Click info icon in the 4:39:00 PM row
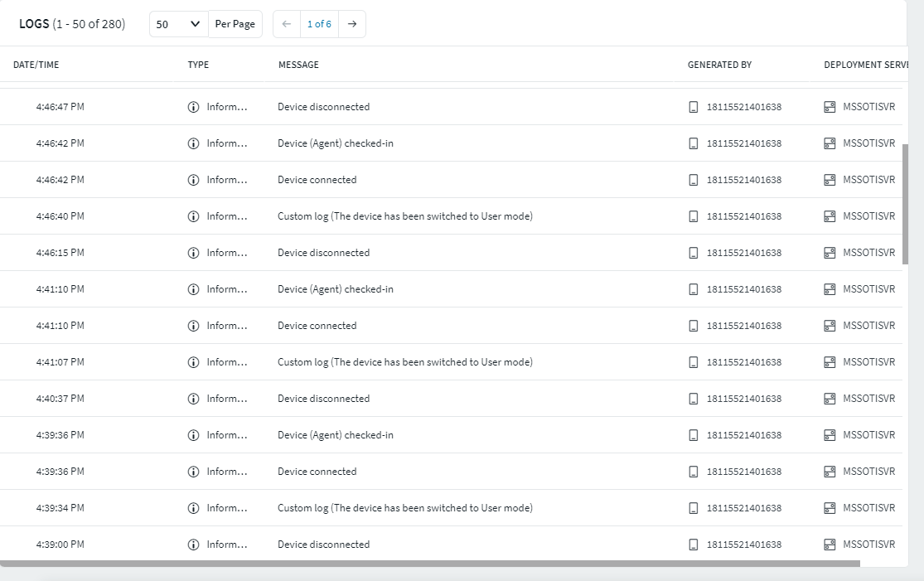The width and height of the screenshot is (924, 581). pos(193,545)
